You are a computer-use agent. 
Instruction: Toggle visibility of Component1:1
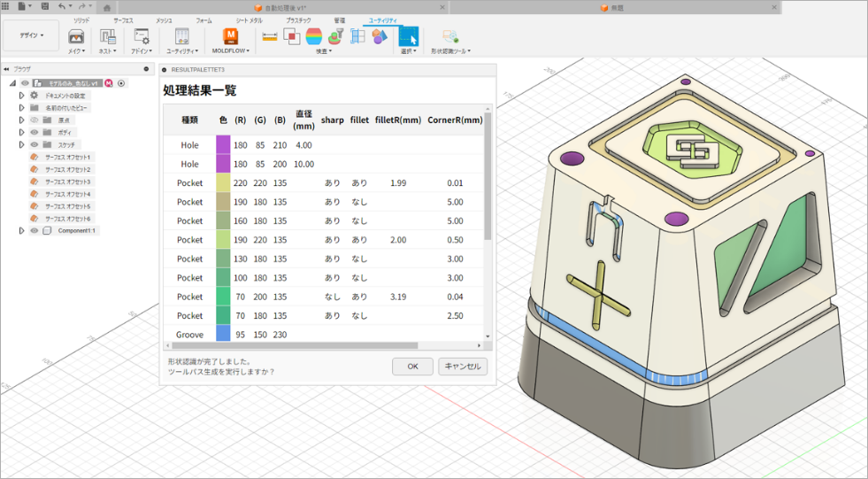[35, 230]
